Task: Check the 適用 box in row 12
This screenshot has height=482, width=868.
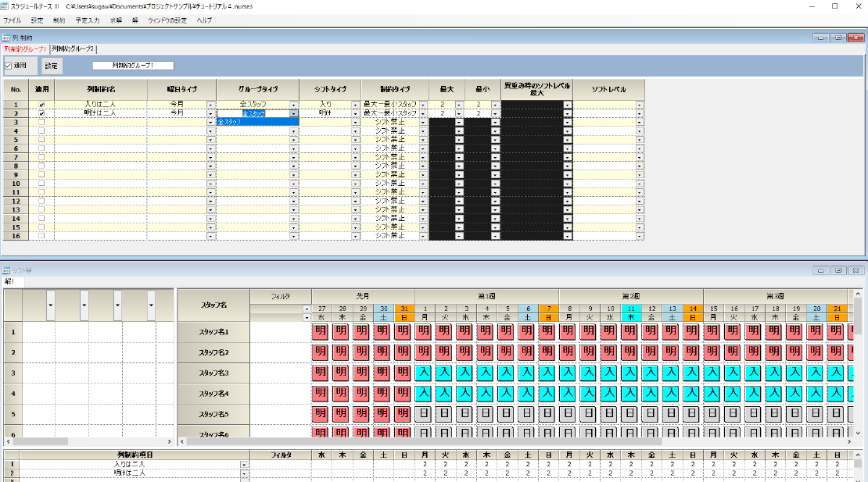Action: tap(41, 202)
